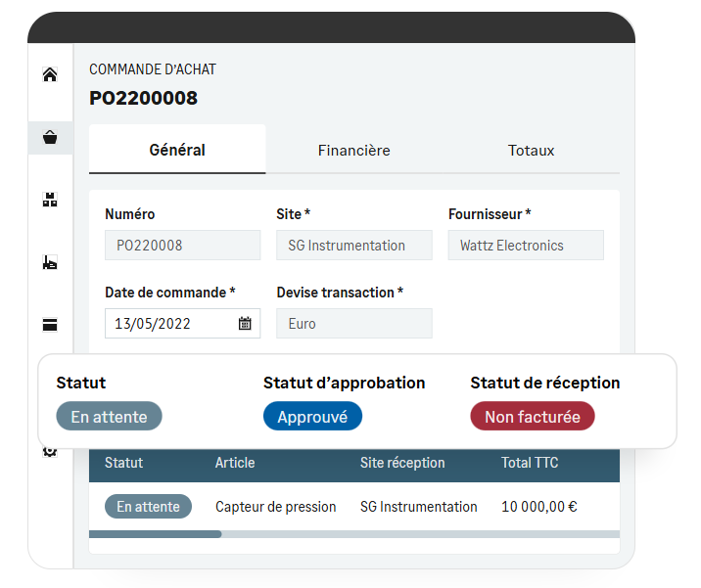Screen dimensions: 701x588
Task: Select the 10 000,00 € total cell
Action: pos(539,507)
